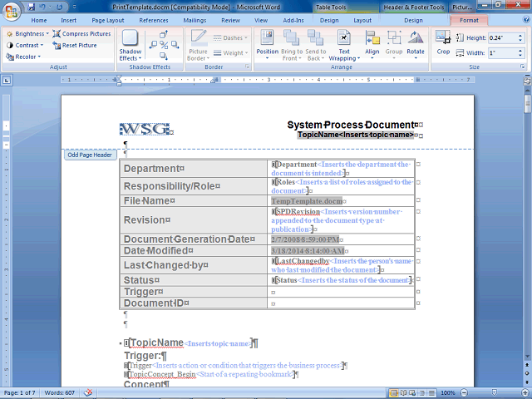
Task: Click Bring to Front icon
Action: (x=292, y=45)
